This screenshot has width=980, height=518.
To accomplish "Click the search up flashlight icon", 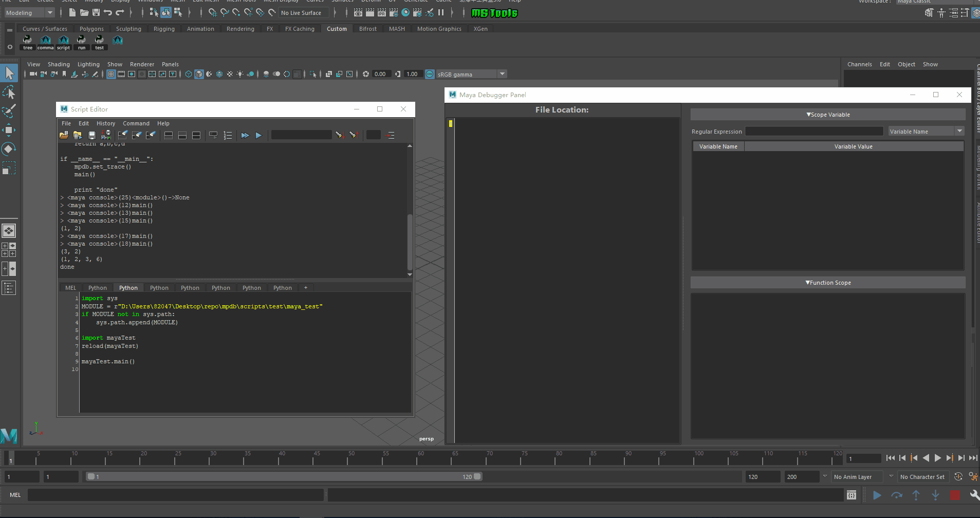I will click(354, 135).
